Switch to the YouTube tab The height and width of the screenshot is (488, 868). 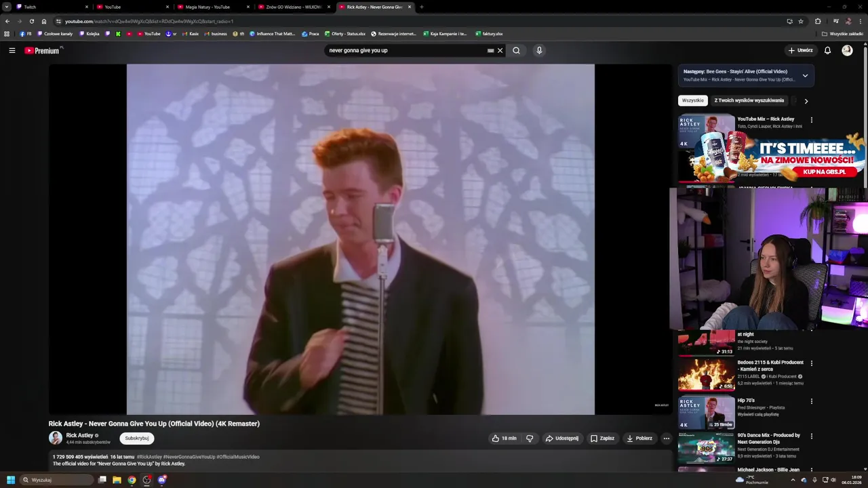coord(133,7)
